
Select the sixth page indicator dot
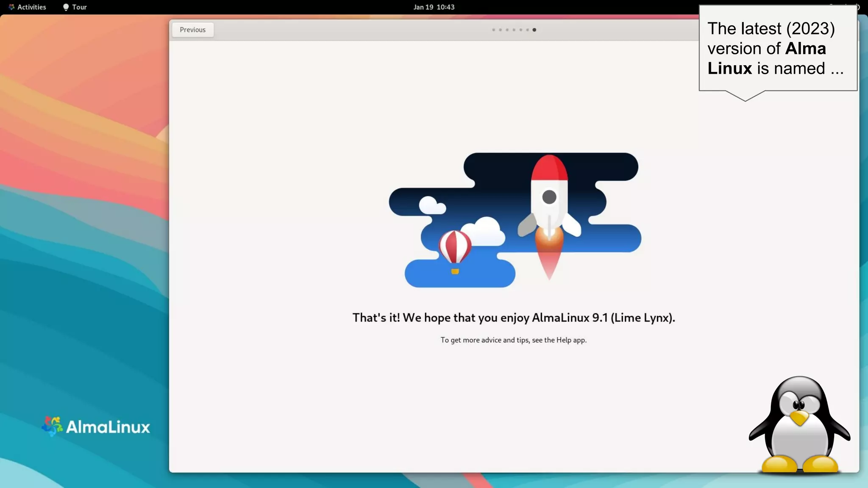coord(527,30)
